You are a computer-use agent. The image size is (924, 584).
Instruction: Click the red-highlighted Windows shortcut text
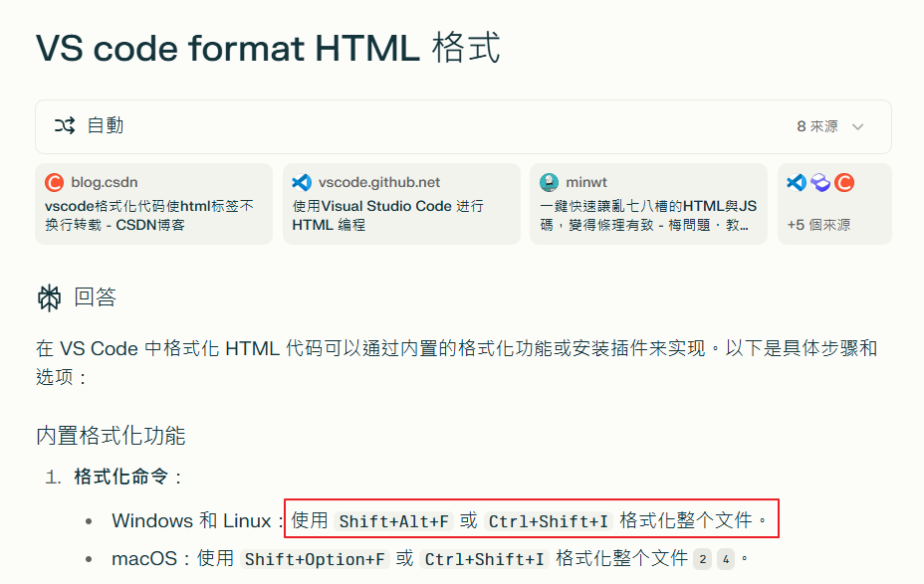click(x=533, y=519)
